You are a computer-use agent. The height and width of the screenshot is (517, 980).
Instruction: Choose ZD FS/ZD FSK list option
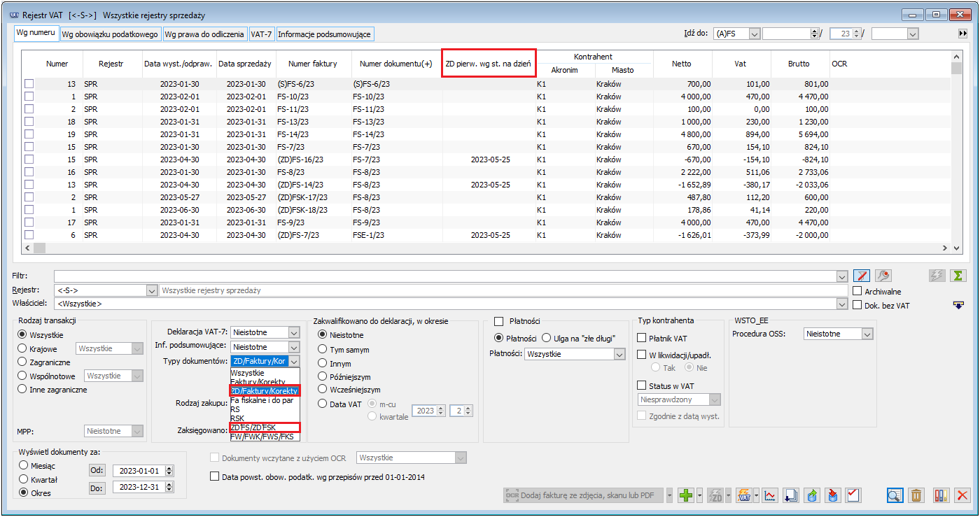(265, 427)
